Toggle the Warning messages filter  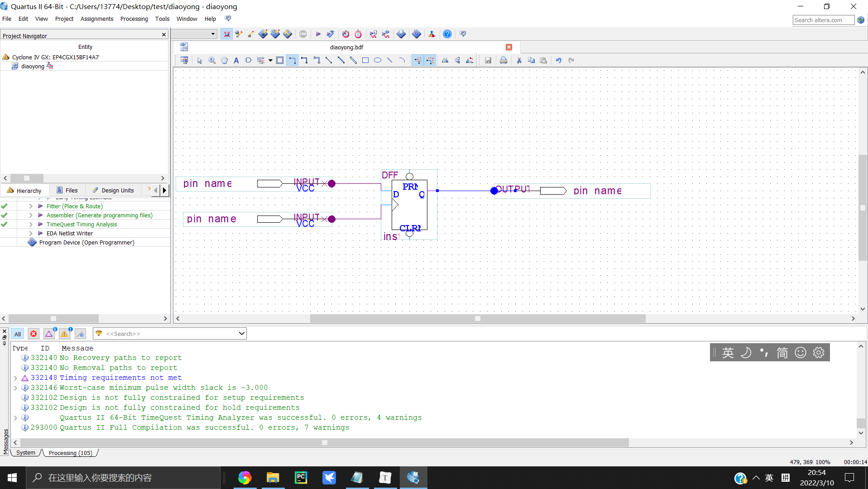click(64, 334)
